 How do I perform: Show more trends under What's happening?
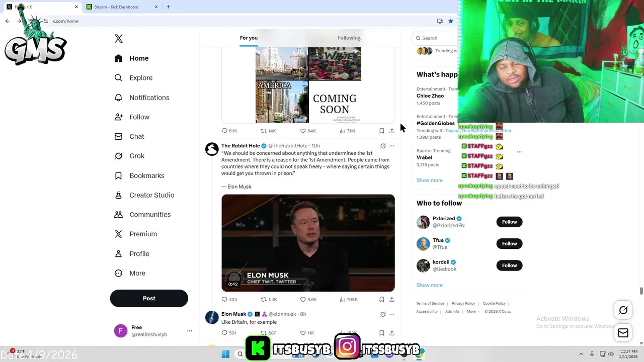430,180
